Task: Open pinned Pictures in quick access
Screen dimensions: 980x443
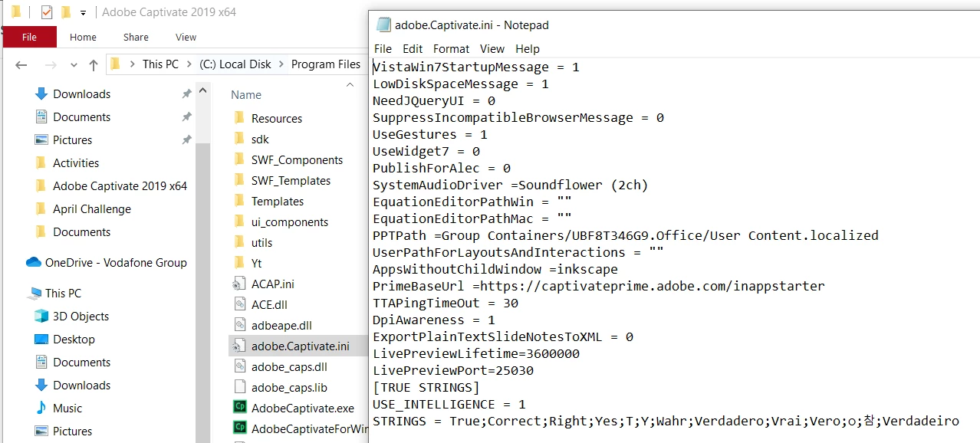Action: [72, 140]
